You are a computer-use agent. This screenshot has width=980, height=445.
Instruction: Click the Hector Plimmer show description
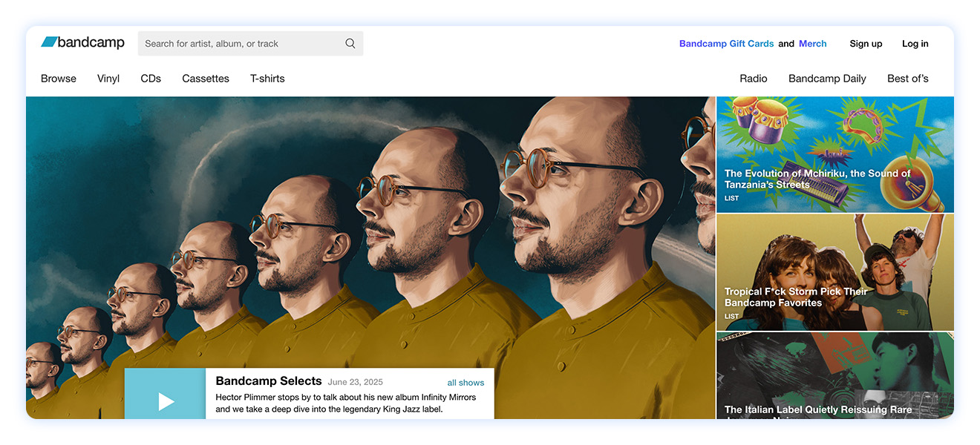(346, 403)
